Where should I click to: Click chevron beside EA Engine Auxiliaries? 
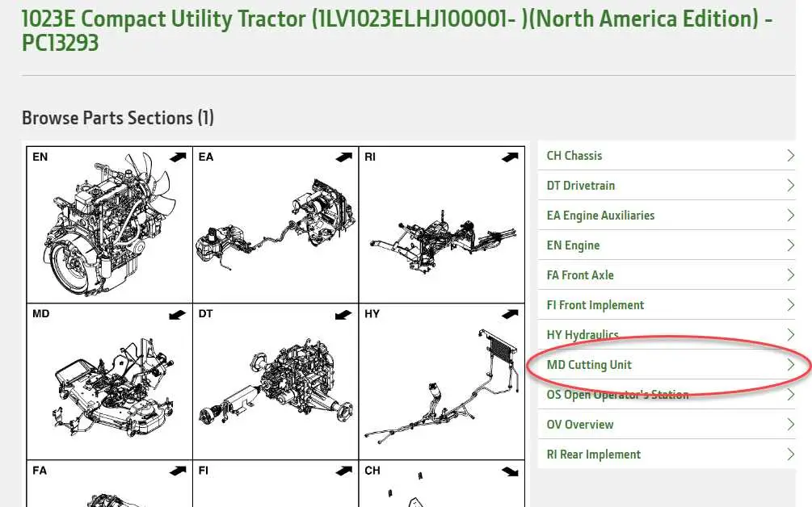click(x=790, y=216)
